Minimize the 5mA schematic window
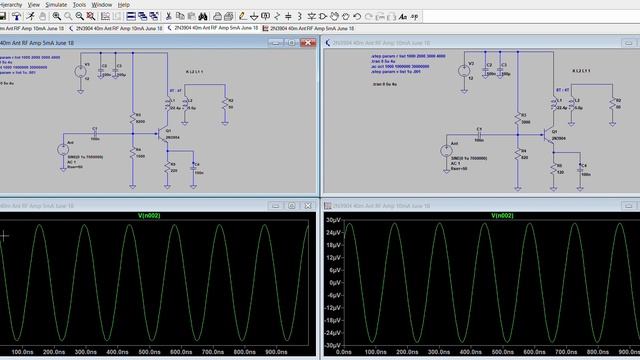Image resolution: width=640 pixels, height=360 pixels. (x=276, y=42)
